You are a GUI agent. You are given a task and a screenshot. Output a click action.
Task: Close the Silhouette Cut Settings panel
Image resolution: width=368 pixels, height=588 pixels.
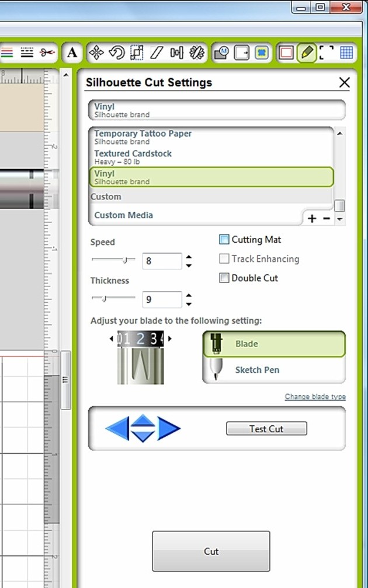coord(345,82)
